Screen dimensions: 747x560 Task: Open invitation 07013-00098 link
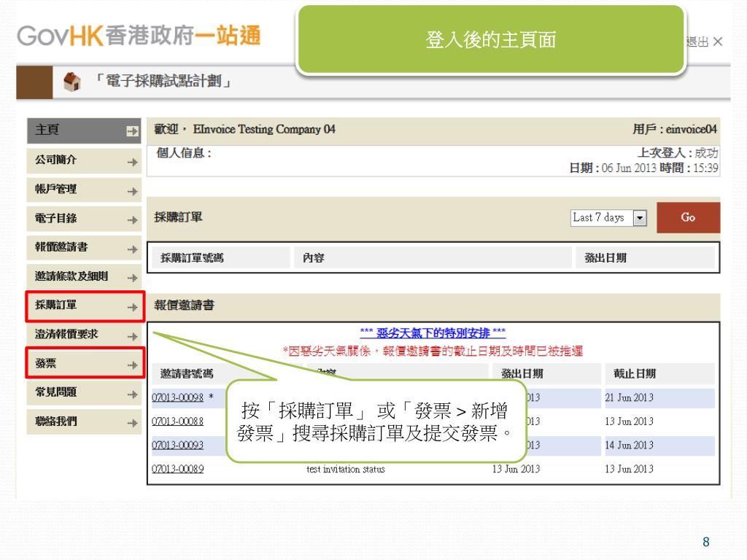point(177,397)
